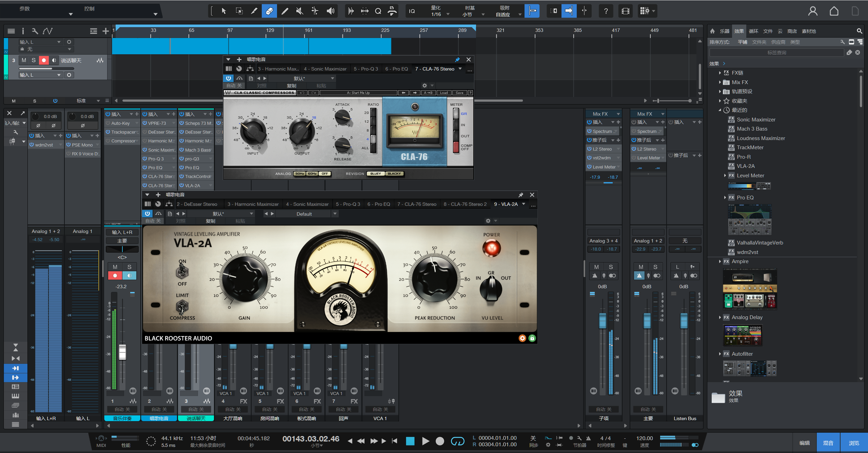868x453 pixels.
Task: Toggle record arm on 说话聊天 track
Action: coord(44,60)
